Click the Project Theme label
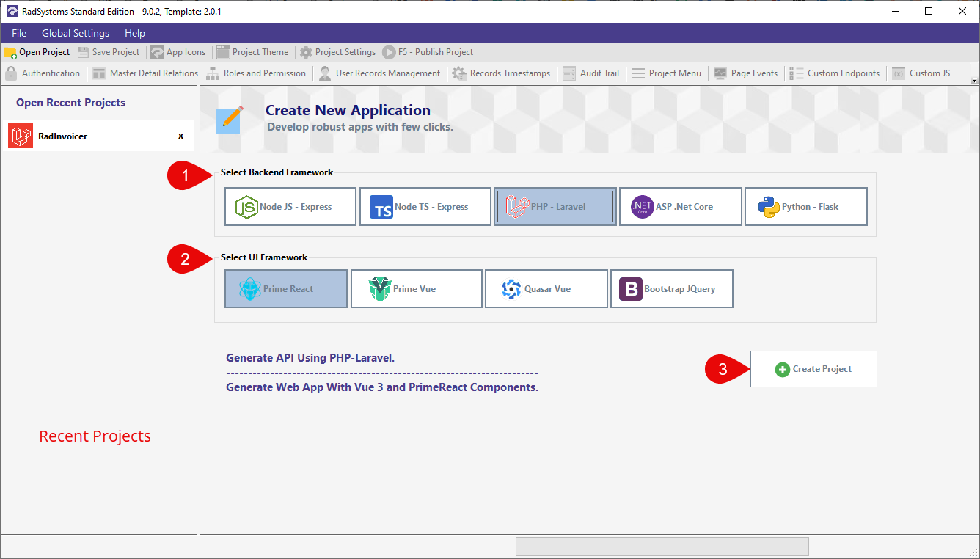This screenshot has width=980, height=559. tap(260, 52)
